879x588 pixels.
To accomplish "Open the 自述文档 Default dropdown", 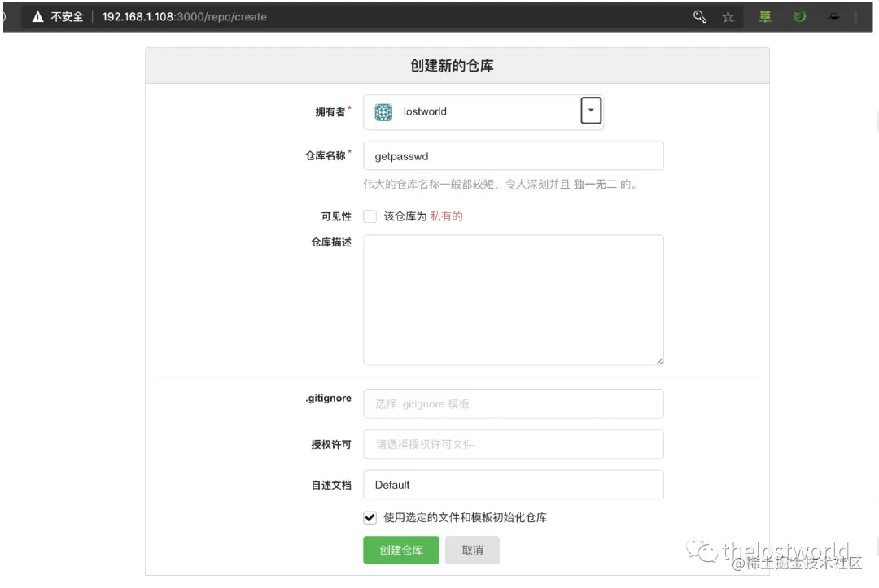I will tap(513, 485).
